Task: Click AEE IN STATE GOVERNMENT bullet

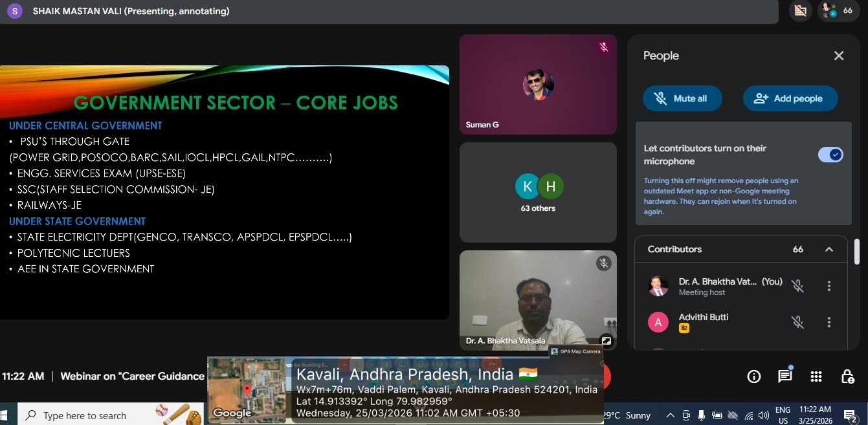Action: click(x=85, y=268)
